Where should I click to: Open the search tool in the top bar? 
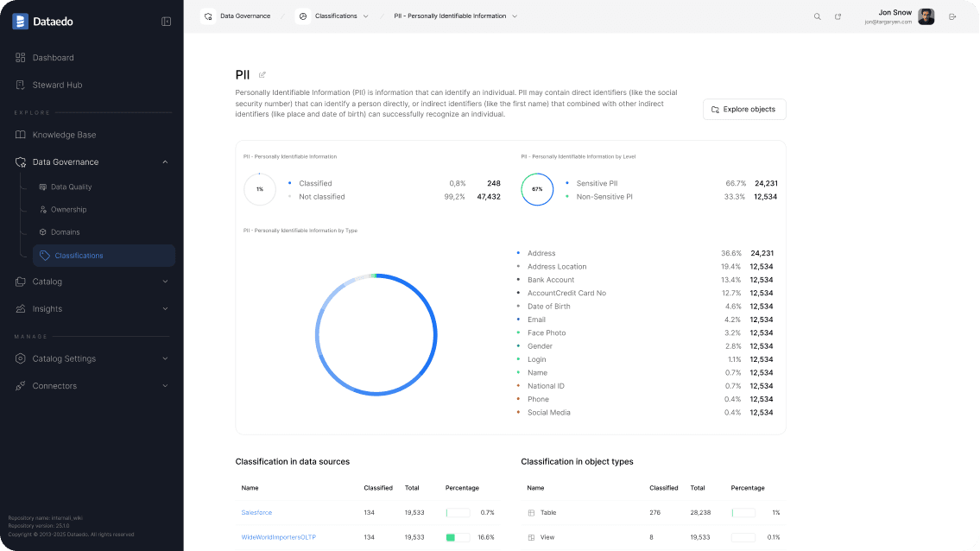[817, 16]
